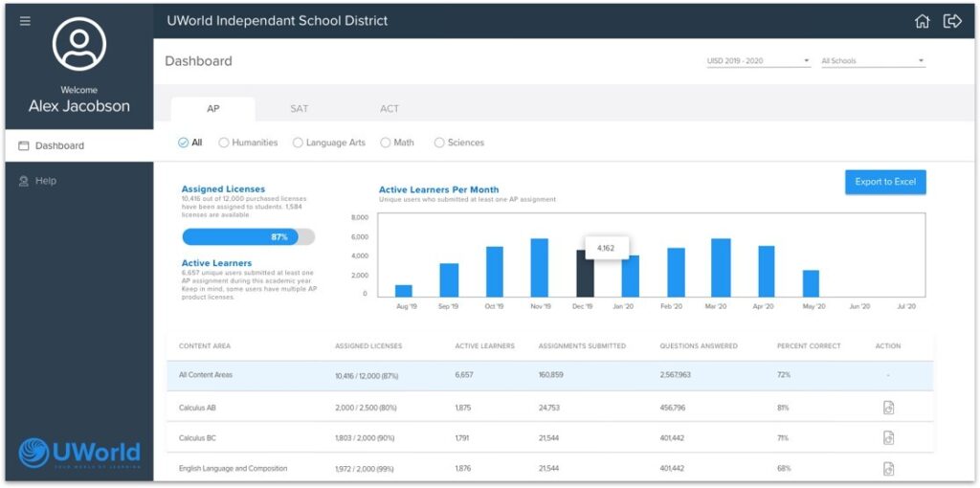Go to the home icon in header
980x488 pixels.
[922, 21]
